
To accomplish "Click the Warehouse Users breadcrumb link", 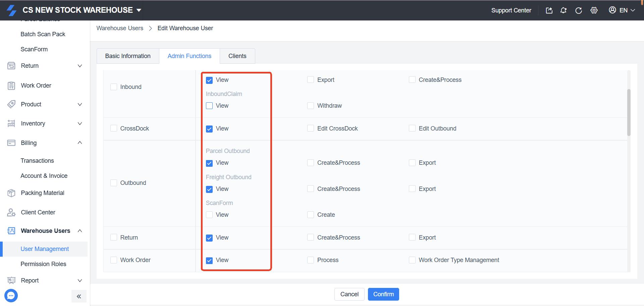I will (x=120, y=28).
